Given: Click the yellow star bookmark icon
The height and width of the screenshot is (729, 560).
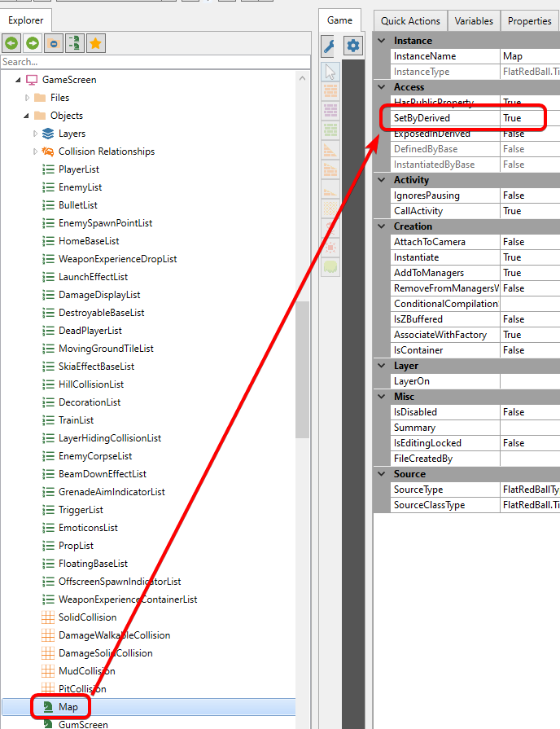Looking at the screenshot, I should (x=96, y=44).
